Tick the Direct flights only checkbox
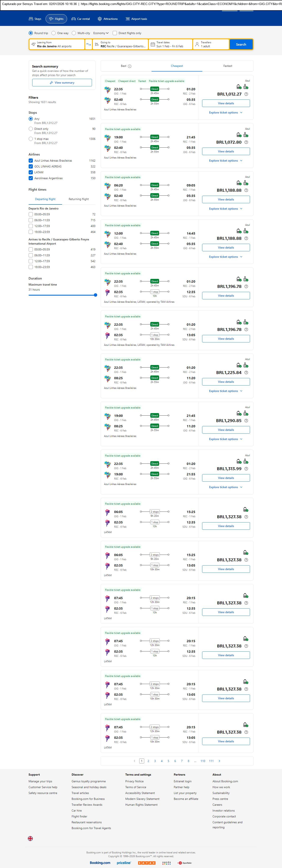 pos(115,33)
